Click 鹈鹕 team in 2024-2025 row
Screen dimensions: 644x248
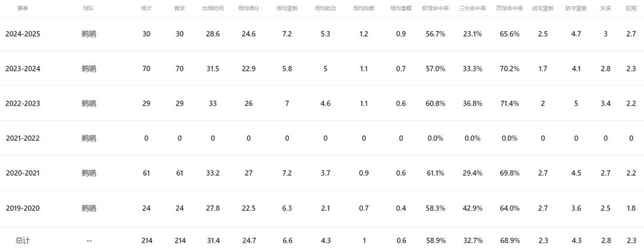click(89, 34)
